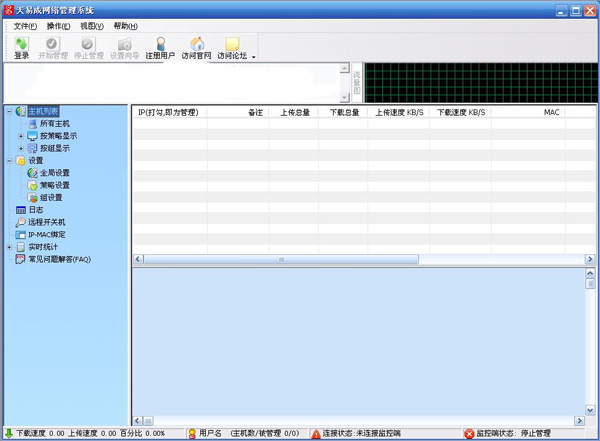Click the 远程开关机 magnifier icon
Screen dimensions: 600x441
click(20, 222)
